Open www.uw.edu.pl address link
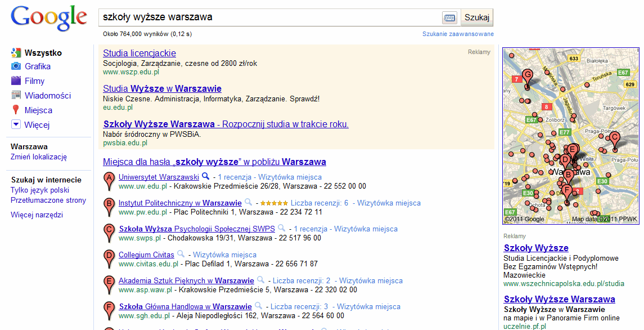This screenshot has width=644, height=330. point(143,186)
